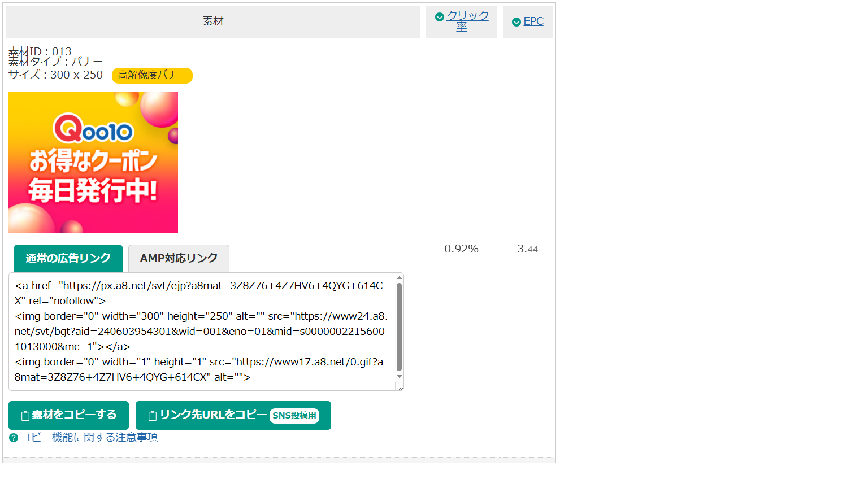
Task: Click the clipboard icon on 素材をコピーする
Action: pos(25,416)
